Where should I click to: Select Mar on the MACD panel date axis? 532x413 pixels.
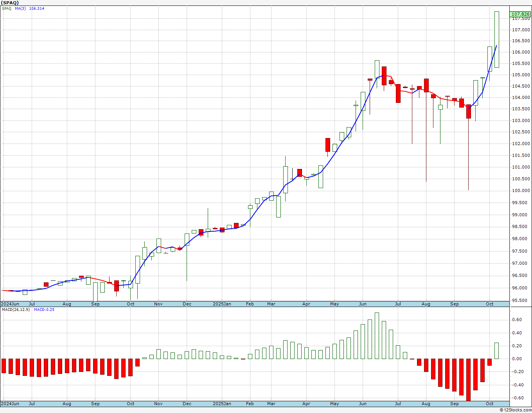pyautogui.click(x=271, y=404)
